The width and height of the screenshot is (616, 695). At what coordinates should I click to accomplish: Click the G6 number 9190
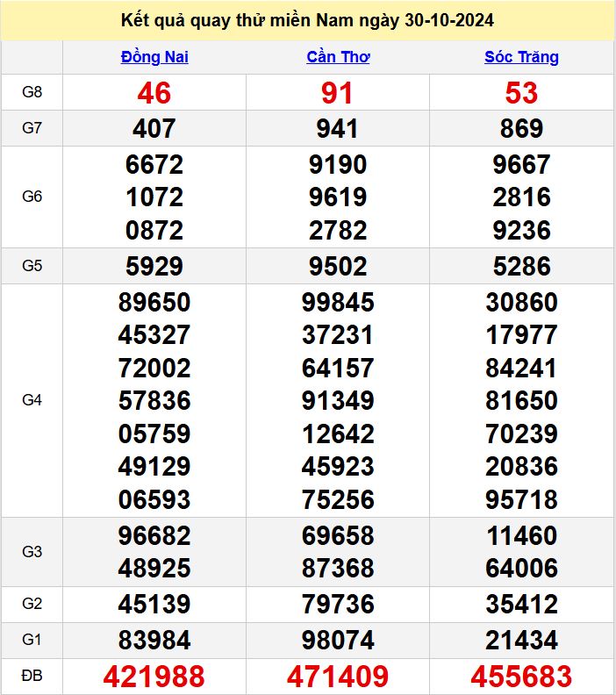(338, 164)
